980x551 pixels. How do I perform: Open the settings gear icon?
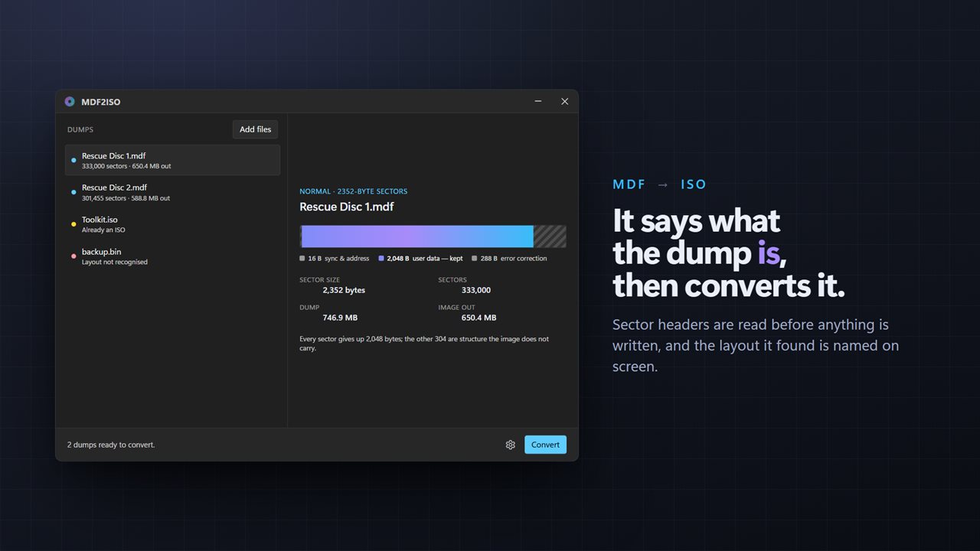click(511, 445)
